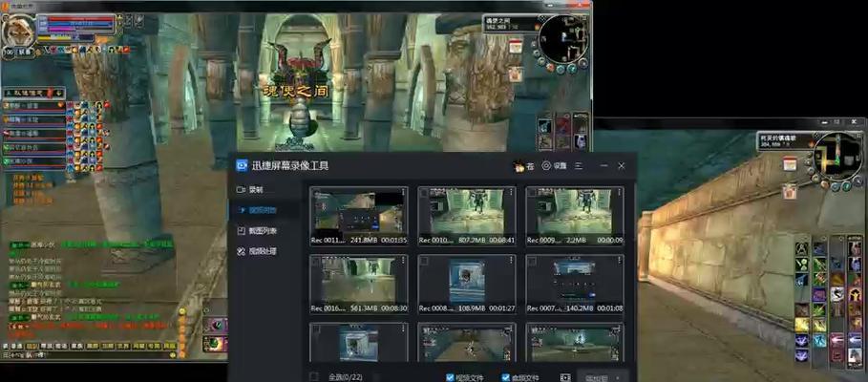Screen dimensions: 868x382
Task: Open the 录制 record page in sidebar
Action: point(255,189)
